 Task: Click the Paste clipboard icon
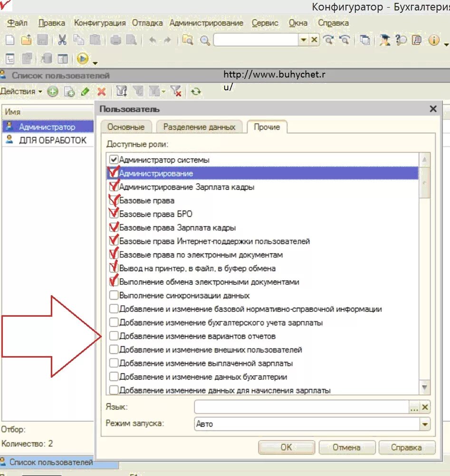[96, 40]
